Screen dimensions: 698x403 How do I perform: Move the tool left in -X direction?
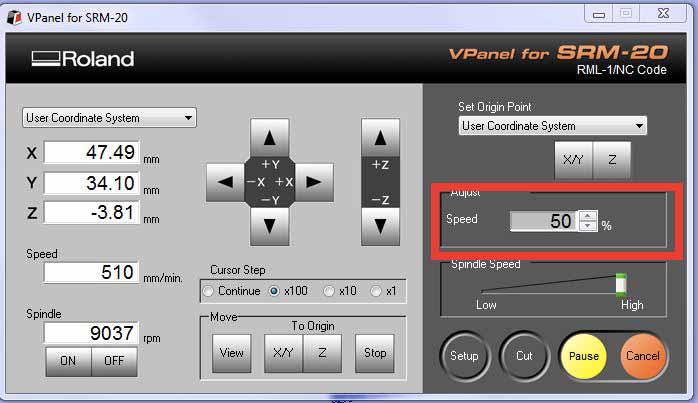[225, 182]
